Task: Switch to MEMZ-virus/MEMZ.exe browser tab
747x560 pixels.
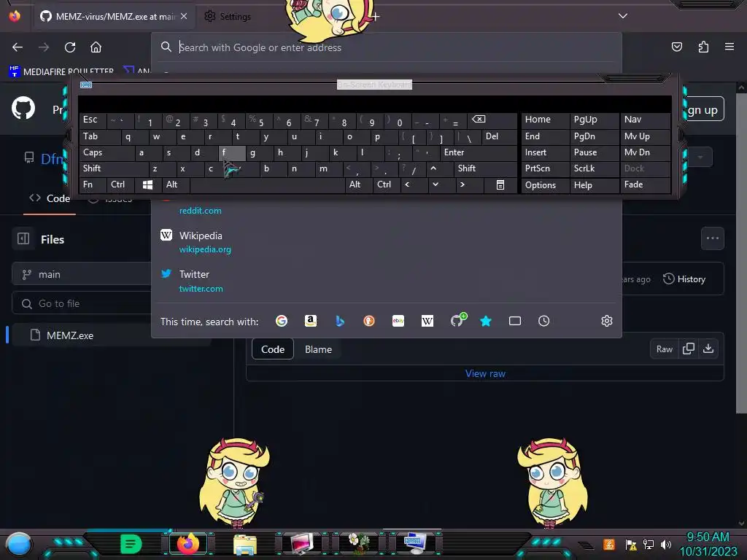Action: [115, 16]
